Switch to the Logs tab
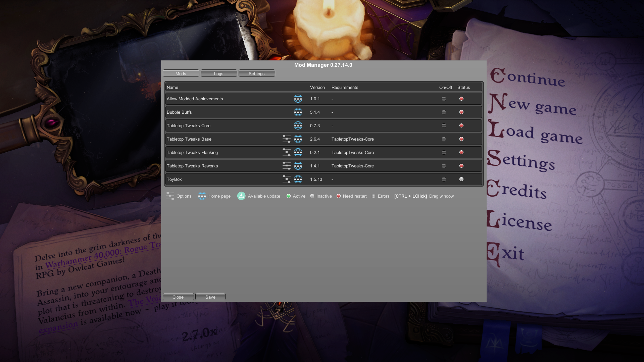Viewport: 644px width, 362px height. click(x=219, y=73)
